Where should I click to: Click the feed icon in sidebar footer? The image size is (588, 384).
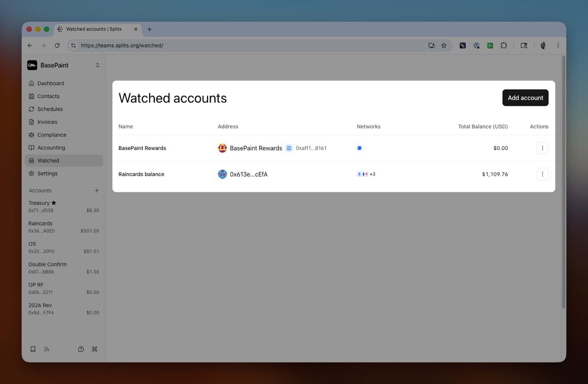pos(46,349)
